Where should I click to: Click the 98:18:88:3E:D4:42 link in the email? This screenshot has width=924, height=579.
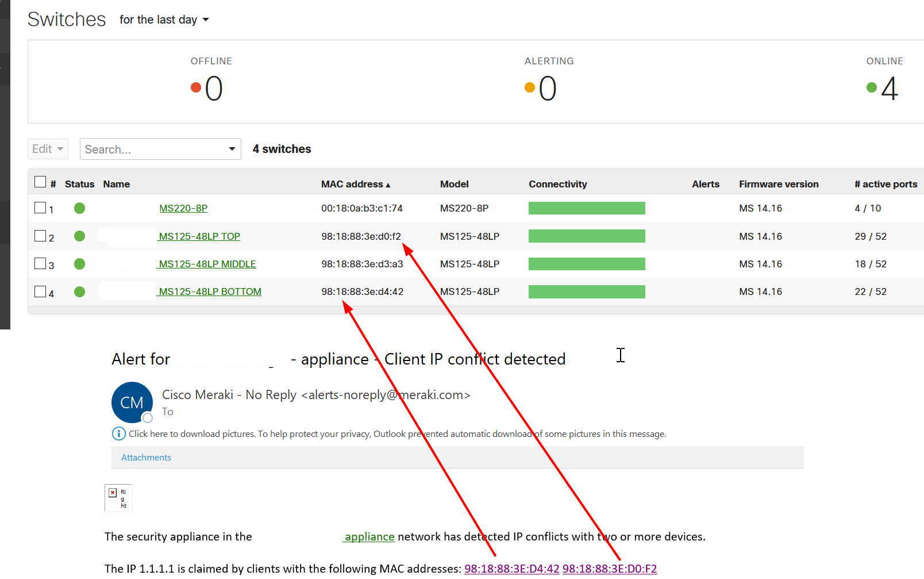click(511, 569)
